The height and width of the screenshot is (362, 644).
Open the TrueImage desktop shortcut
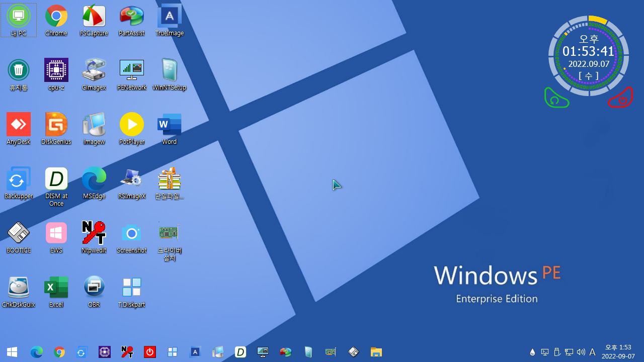click(x=170, y=20)
